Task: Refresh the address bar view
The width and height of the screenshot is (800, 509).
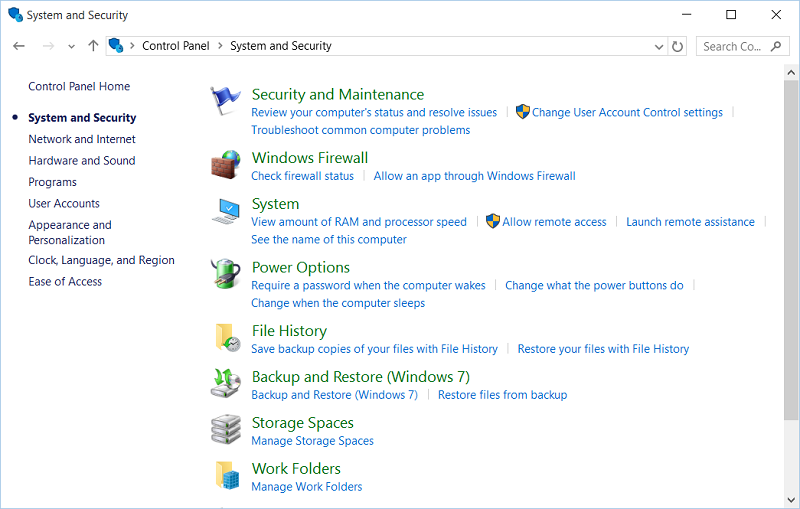Action: pos(678,46)
